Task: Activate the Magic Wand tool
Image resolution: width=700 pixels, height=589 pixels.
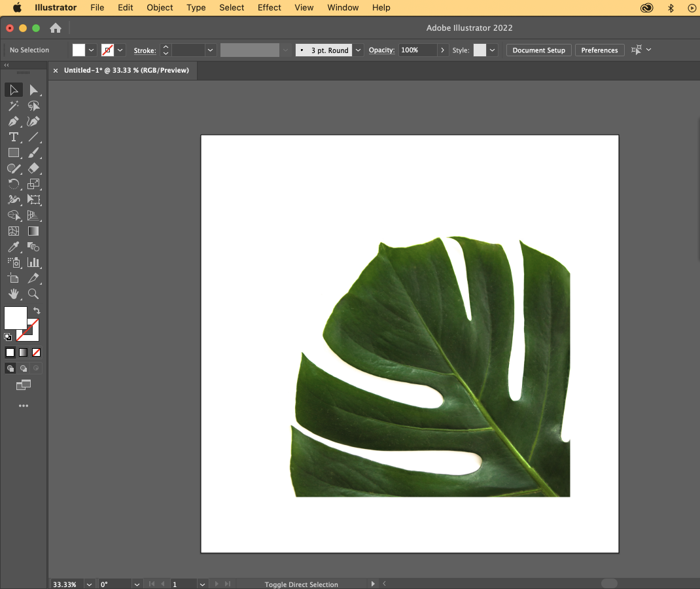Action: pyautogui.click(x=14, y=105)
